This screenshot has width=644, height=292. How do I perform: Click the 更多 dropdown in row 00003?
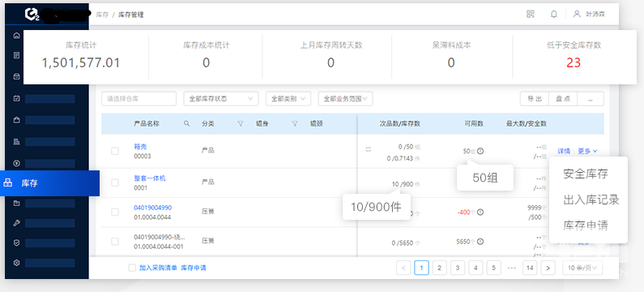point(587,151)
